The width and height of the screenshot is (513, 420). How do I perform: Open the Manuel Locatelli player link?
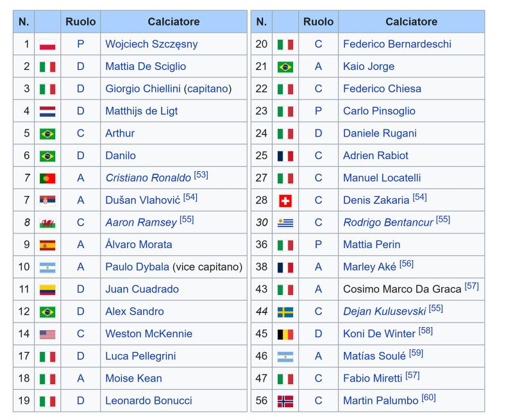pyautogui.click(x=382, y=178)
